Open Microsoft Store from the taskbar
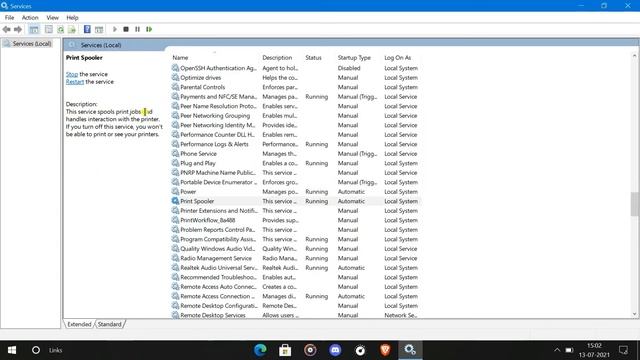 click(285, 350)
